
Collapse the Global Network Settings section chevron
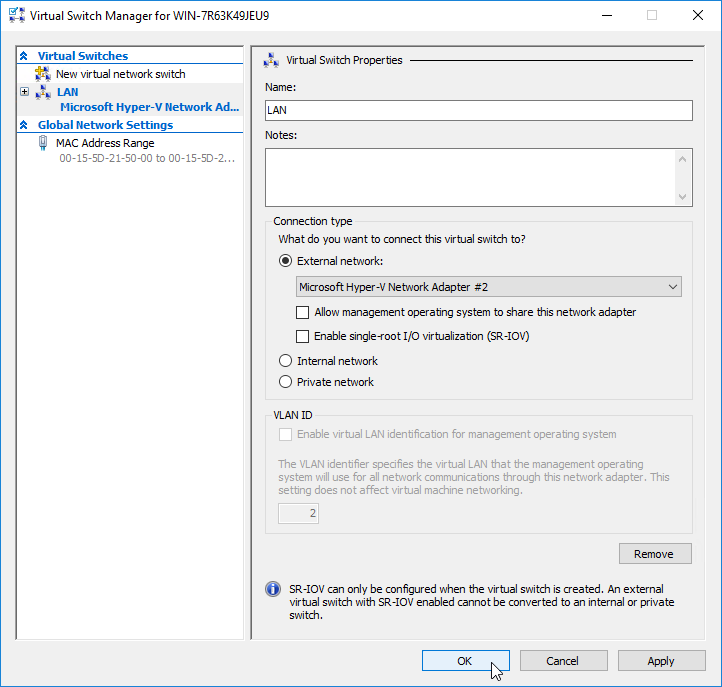[24, 125]
